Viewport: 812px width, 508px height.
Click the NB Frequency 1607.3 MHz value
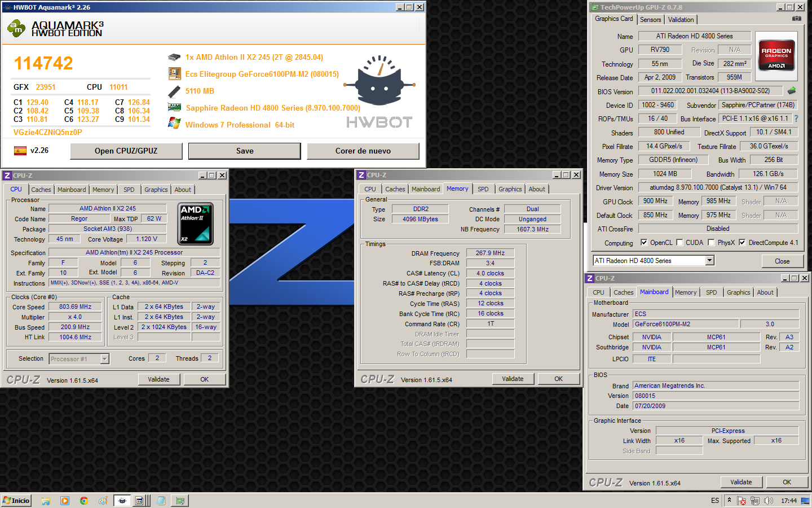tap(532, 229)
